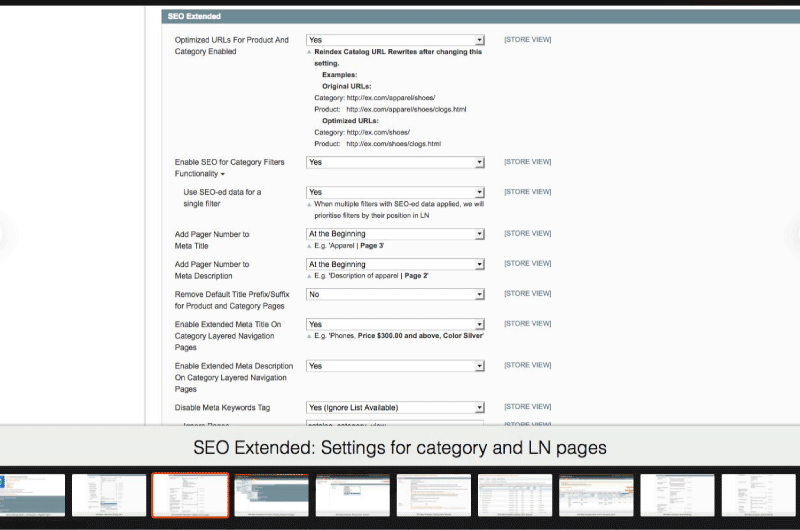Select tenth gallery thumbnail at far right
800x530 pixels.
759,495
